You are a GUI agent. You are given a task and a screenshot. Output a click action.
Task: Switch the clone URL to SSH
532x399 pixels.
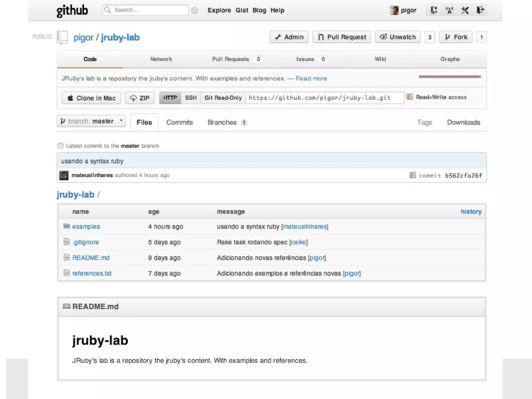click(x=191, y=98)
